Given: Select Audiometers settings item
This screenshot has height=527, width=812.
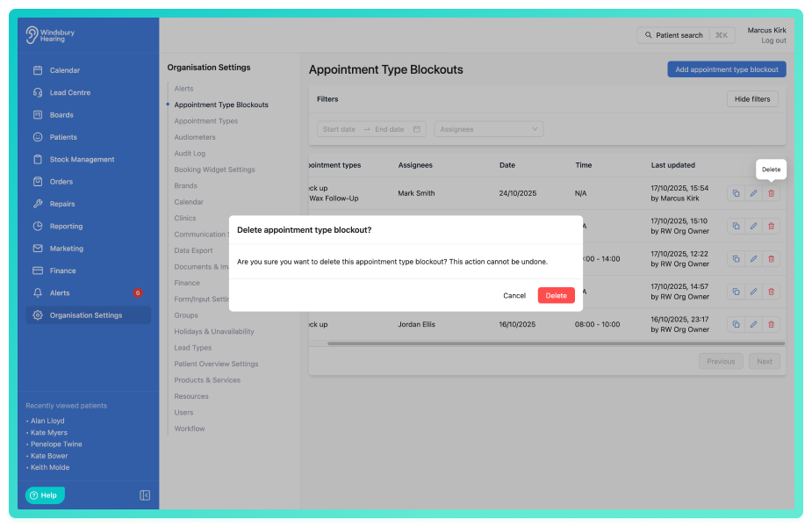Looking at the screenshot, I should [195, 137].
